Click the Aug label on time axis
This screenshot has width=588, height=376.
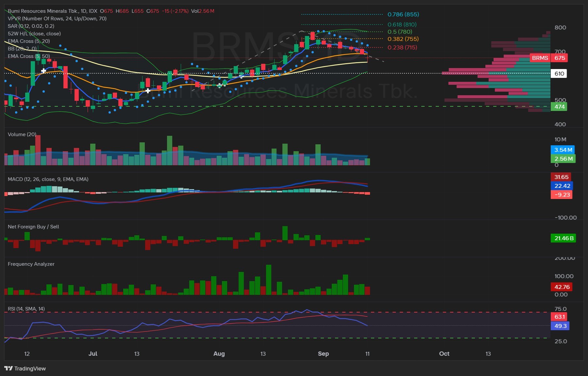[219, 354]
